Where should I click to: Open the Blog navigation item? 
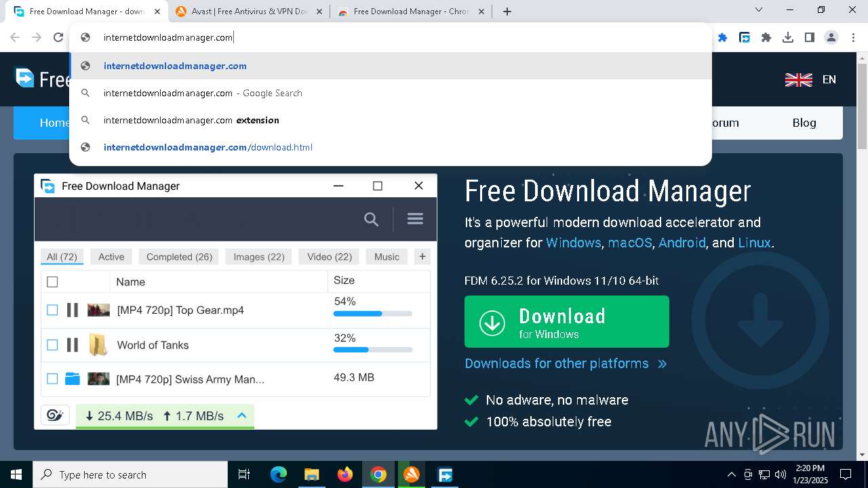[x=804, y=123]
